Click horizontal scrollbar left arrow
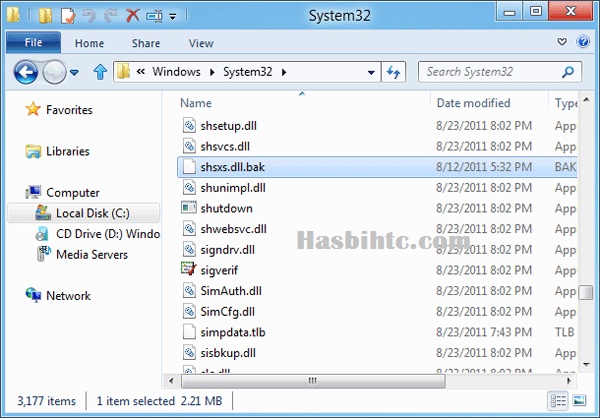Viewport: 600px width, 418px height. 171,381
